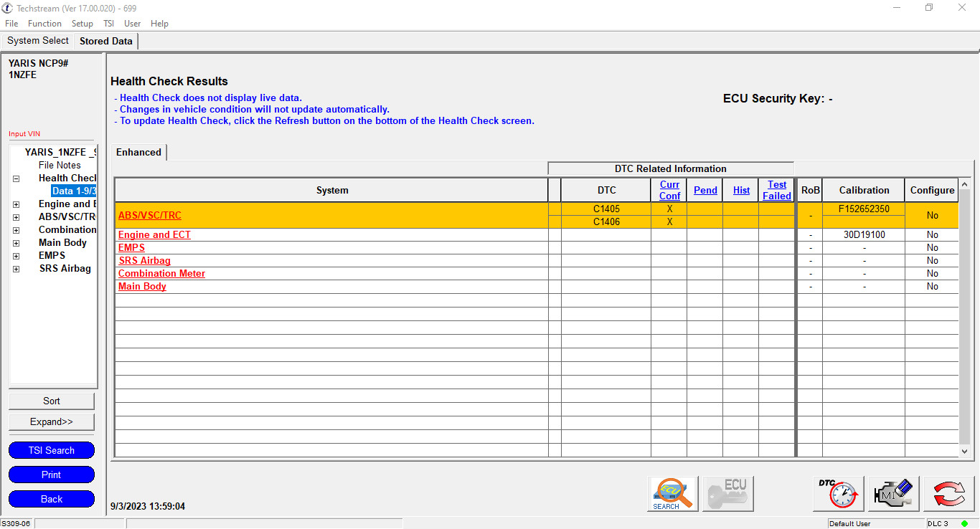Select EMPS in the left tree
The width and height of the screenshot is (980, 529).
(52, 255)
